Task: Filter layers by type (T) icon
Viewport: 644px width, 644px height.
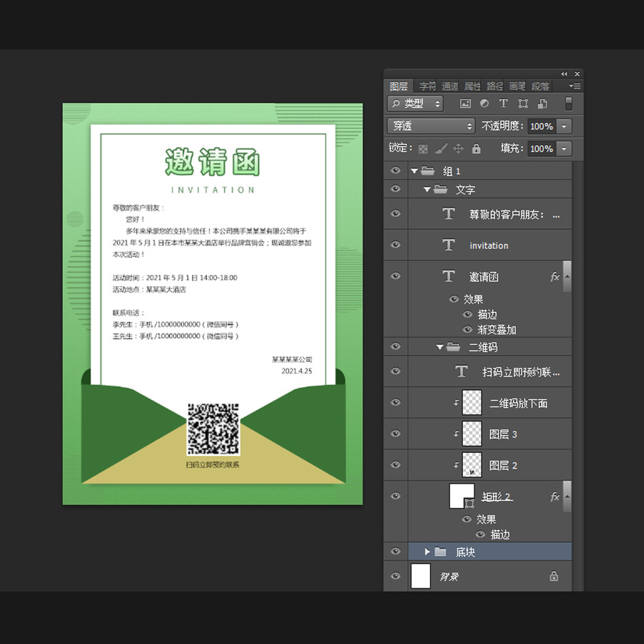Action: tap(504, 104)
